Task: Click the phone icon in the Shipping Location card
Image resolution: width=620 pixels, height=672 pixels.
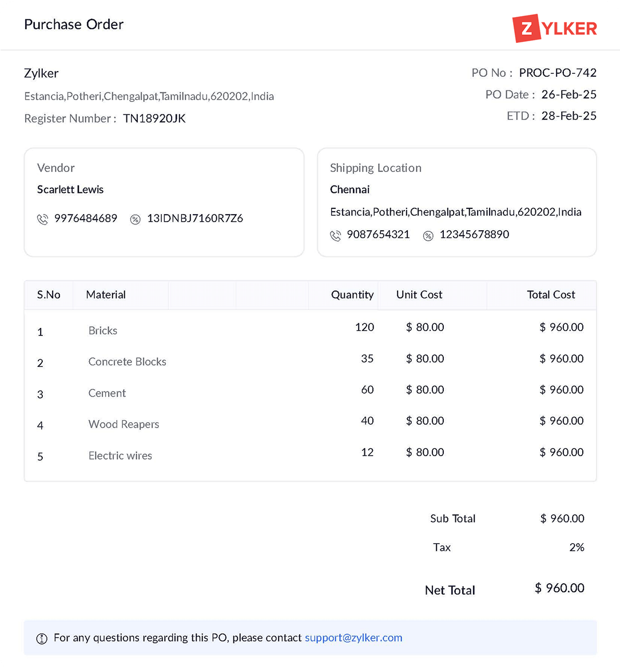Action: click(336, 235)
